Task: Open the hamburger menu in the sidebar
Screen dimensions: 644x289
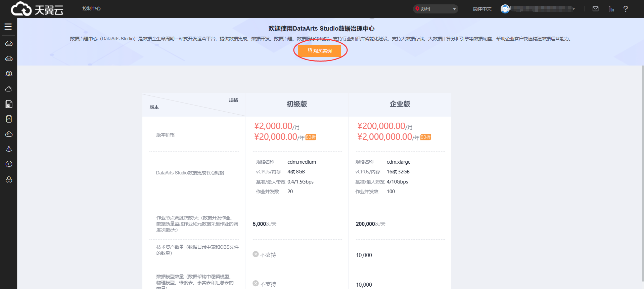Action: (8, 27)
